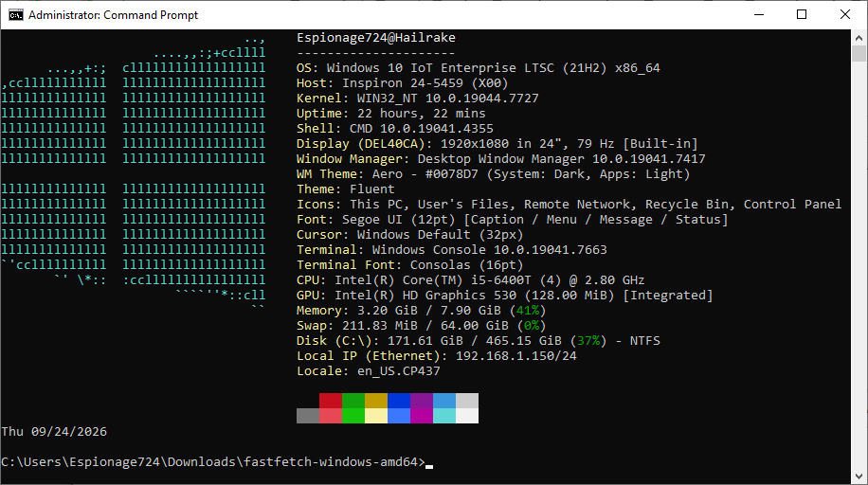This screenshot has height=485, width=868.
Task: Click the Window Manager line
Action: (x=501, y=159)
